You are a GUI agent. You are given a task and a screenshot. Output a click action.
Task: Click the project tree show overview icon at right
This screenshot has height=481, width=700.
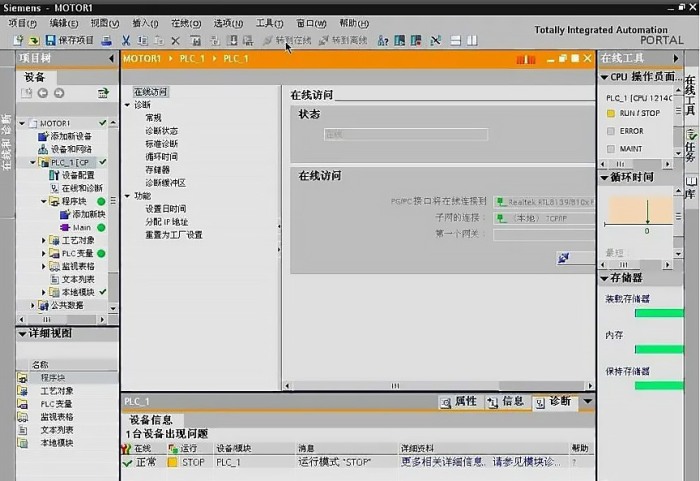103,93
